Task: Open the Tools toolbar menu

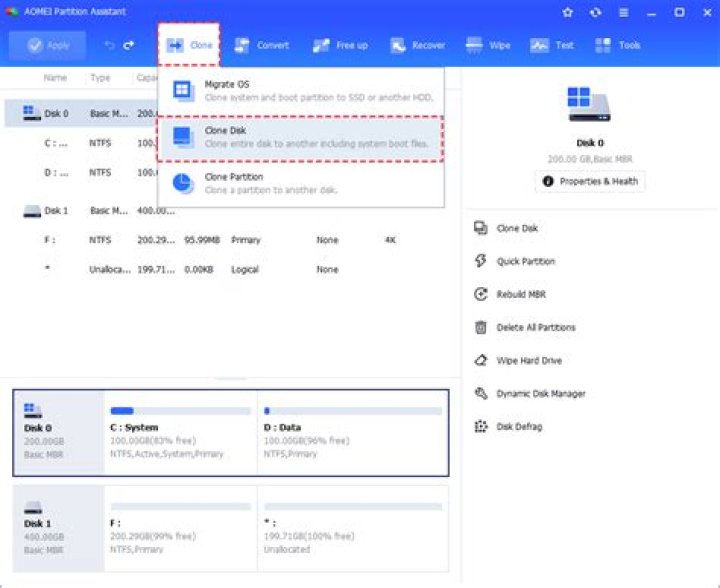Action: point(618,46)
